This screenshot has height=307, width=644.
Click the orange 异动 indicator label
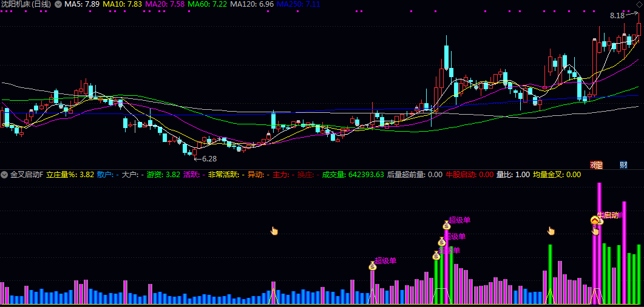coord(259,175)
